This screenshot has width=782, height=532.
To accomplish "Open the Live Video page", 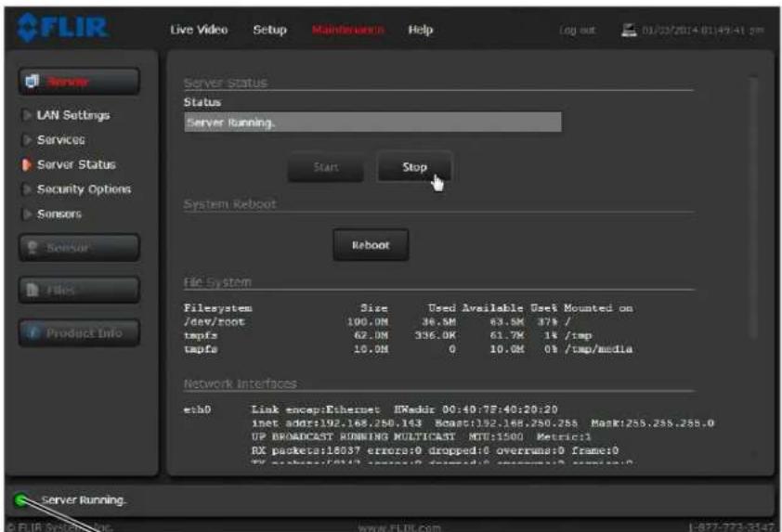I will (x=199, y=30).
